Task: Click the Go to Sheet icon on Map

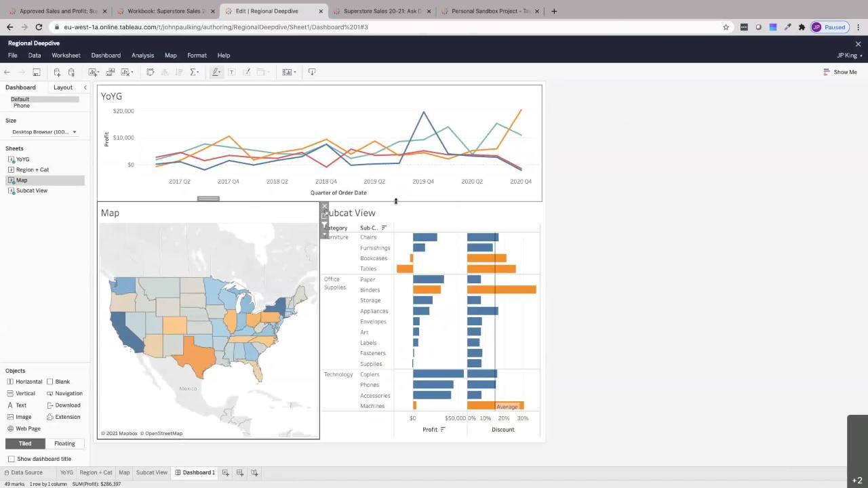Action: (x=324, y=216)
